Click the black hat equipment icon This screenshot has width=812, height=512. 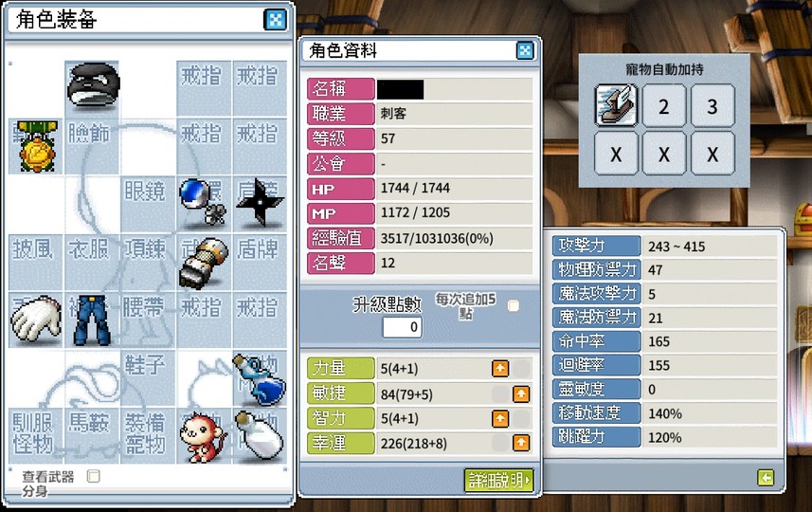tap(93, 85)
